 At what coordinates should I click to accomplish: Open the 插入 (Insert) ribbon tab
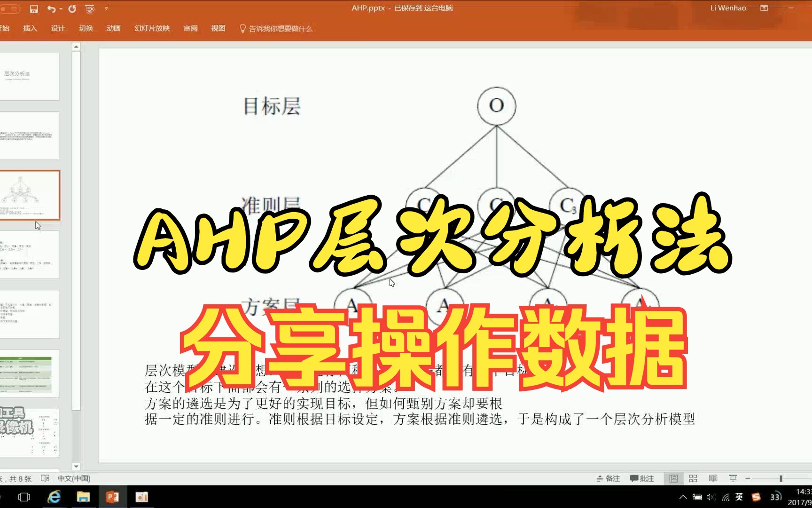point(30,28)
